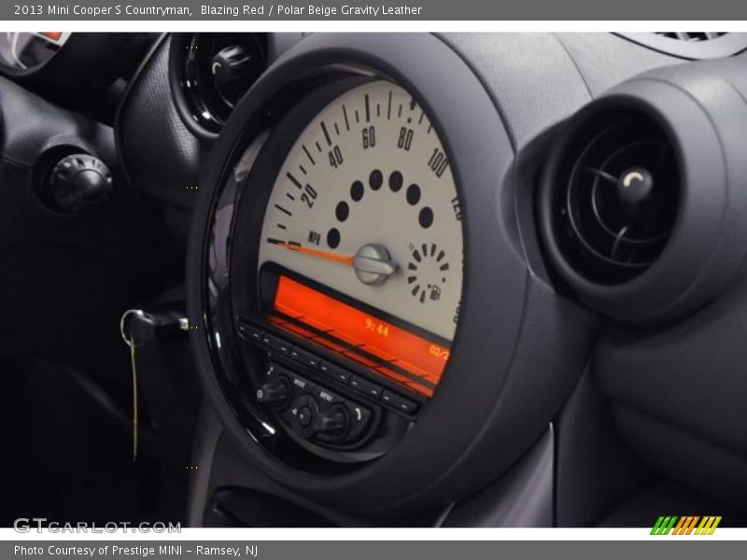Toggle the headlight control knob on the left
The height and width of the screenshot is (560, 747).
pos(77,179)
